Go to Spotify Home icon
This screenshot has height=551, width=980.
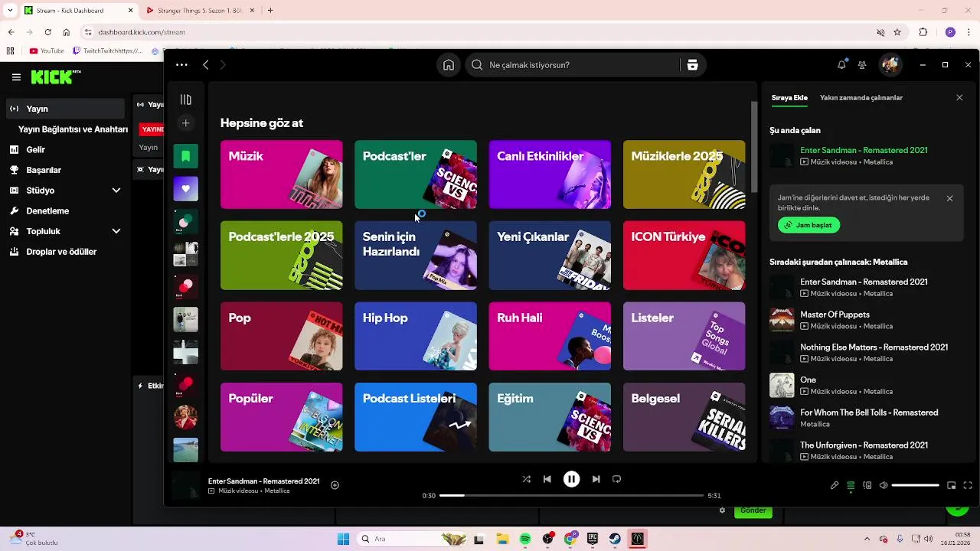coord(449,65)
